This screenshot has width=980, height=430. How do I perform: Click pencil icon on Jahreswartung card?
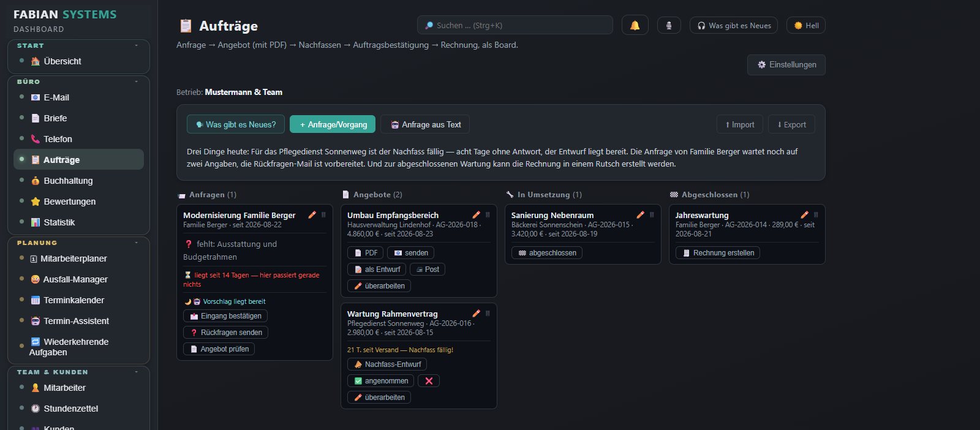805,215
